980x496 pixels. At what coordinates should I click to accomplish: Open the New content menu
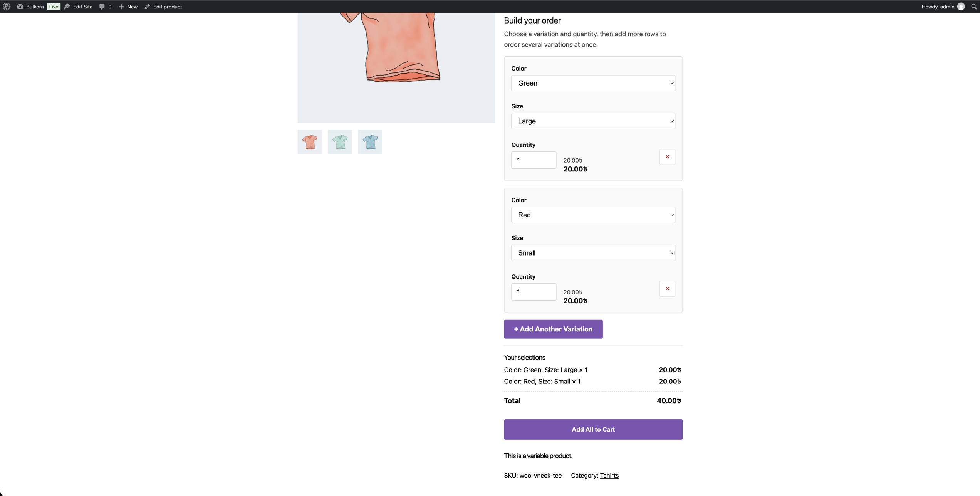coord(128,7)
